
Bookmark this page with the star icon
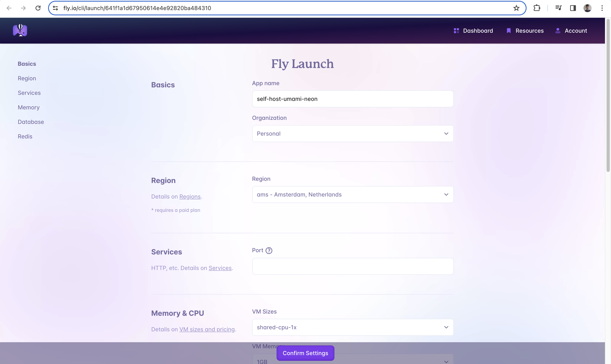(516, 8)
